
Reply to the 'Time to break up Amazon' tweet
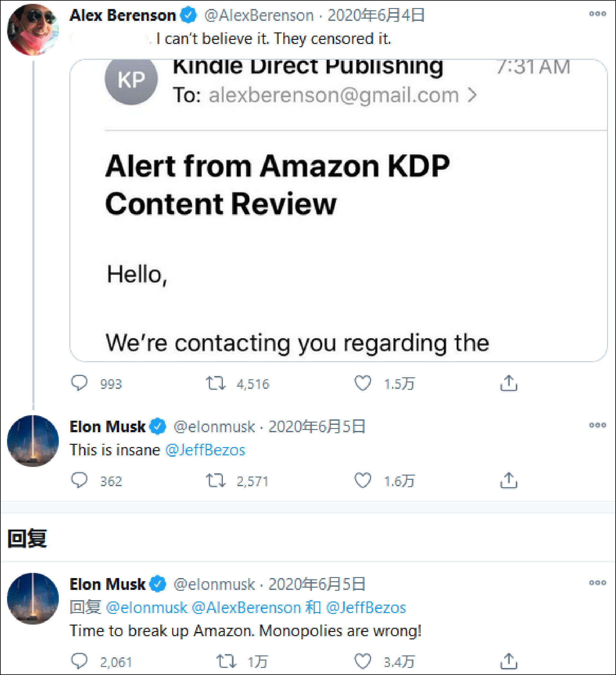coord(79,661)
